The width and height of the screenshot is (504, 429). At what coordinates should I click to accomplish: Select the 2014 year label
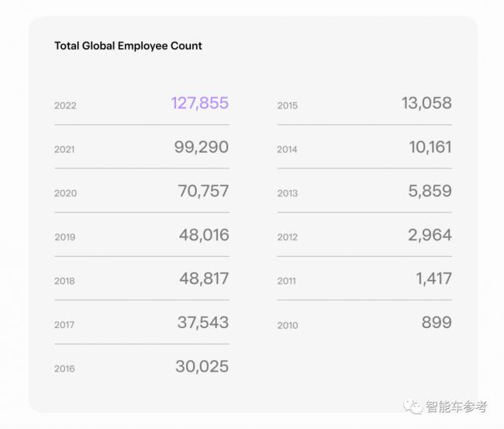coord(288,150)
